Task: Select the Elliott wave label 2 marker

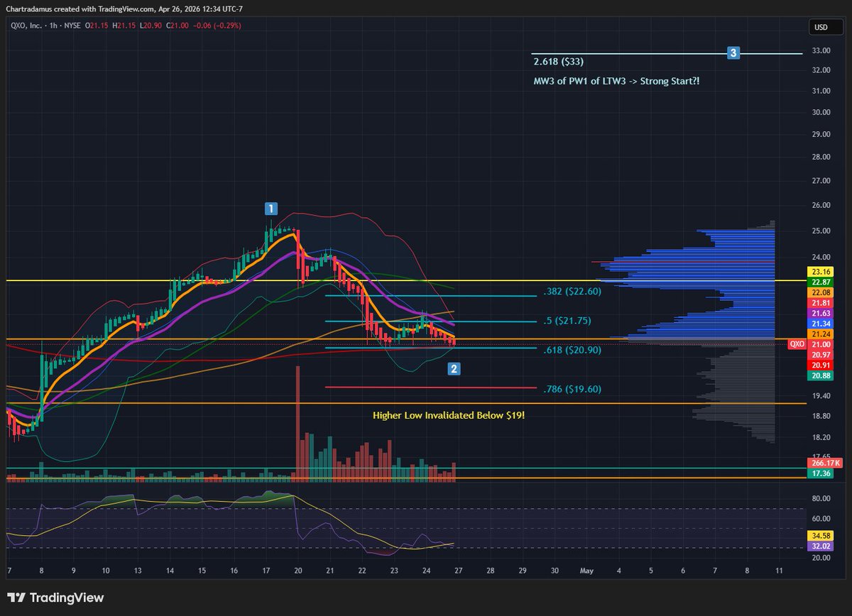Action: (454, 368)
